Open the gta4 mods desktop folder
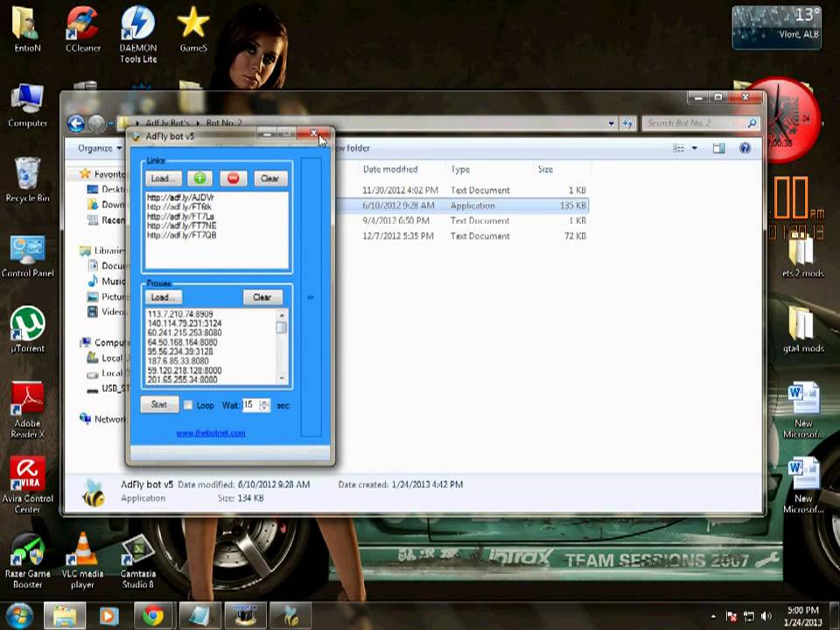840x630 pixels. (x=803, y=329)
